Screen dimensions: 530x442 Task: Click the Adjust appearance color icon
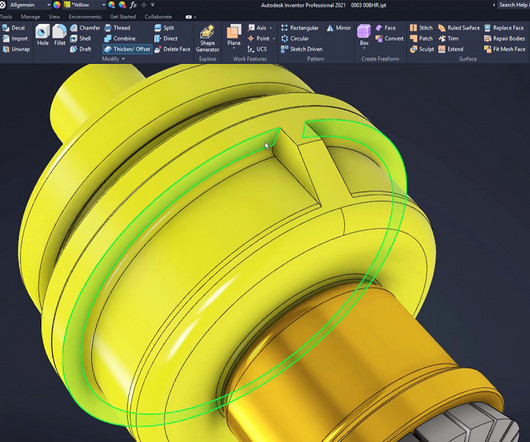click(x=112, y=5)
